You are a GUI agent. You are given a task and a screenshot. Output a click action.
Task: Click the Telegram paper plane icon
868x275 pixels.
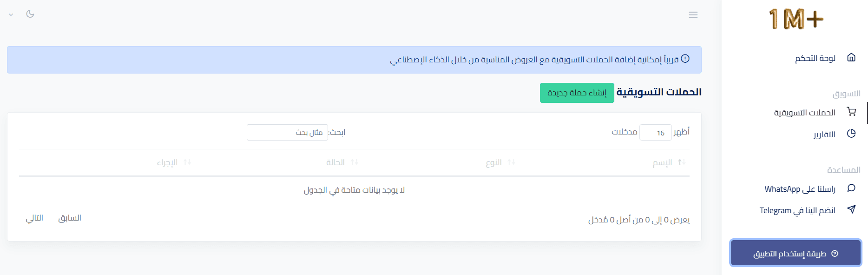pos(851,209)
